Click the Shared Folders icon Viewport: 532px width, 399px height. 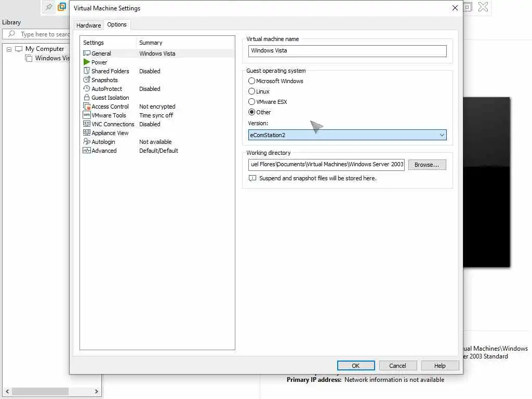[87, 71]
